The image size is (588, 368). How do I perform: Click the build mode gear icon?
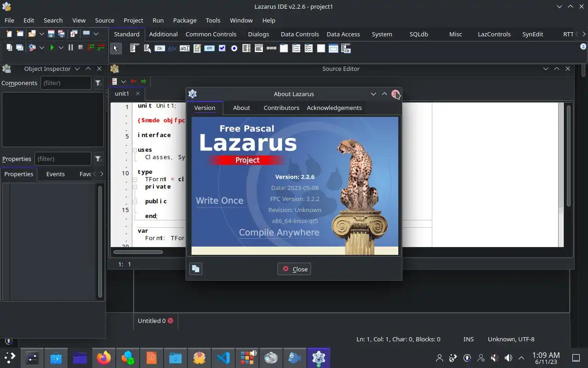coord(32,47)
